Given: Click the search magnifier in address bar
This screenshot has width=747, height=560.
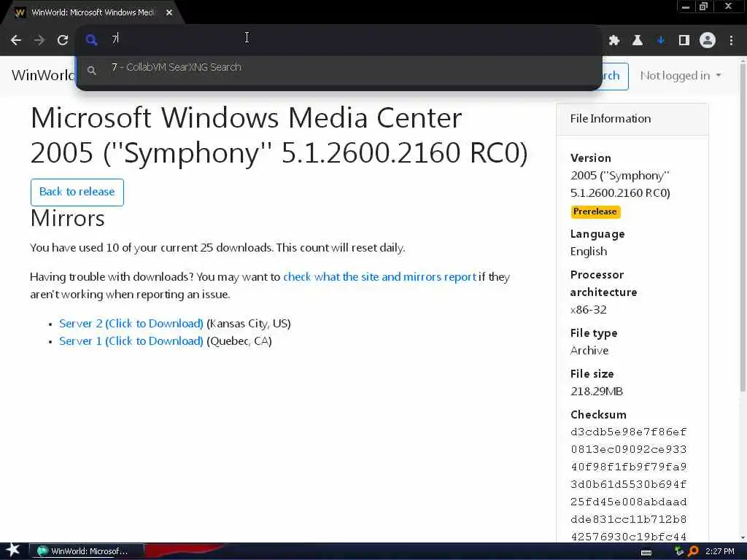Looking at the screenshot, I should coord(91,40).
